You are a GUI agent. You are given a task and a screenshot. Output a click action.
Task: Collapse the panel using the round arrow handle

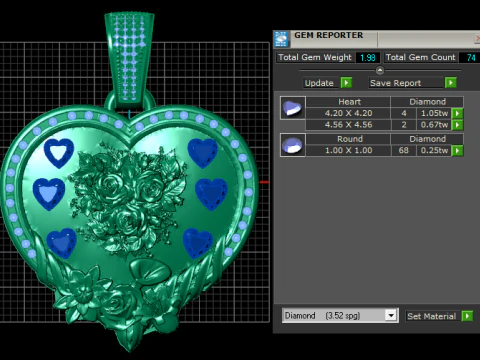[x=380, y=70]
